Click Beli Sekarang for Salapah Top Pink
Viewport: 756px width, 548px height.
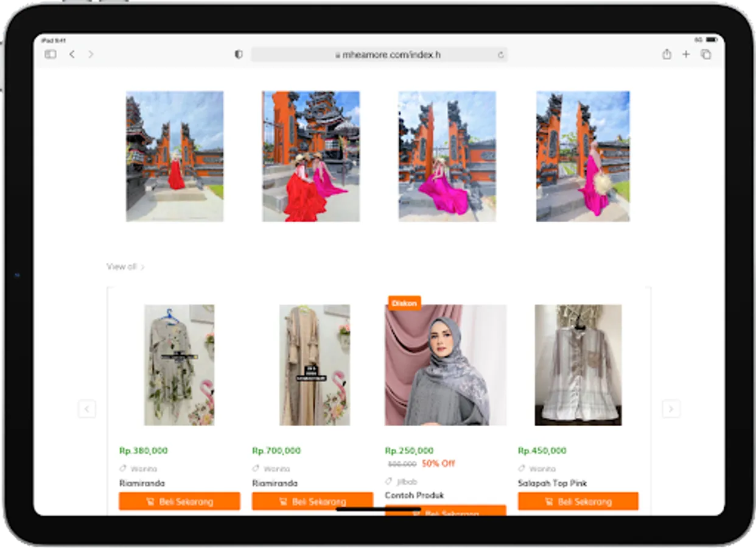coord(578,502)
